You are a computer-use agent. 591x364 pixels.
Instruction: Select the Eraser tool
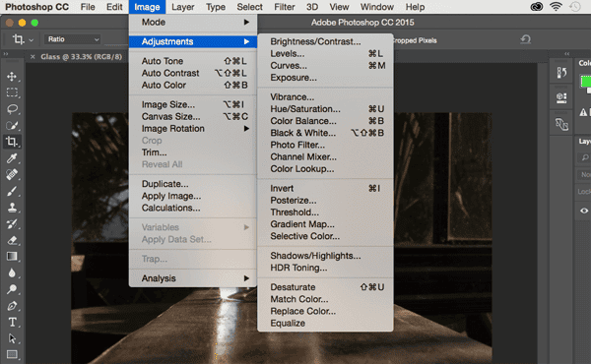click(12, 240)
